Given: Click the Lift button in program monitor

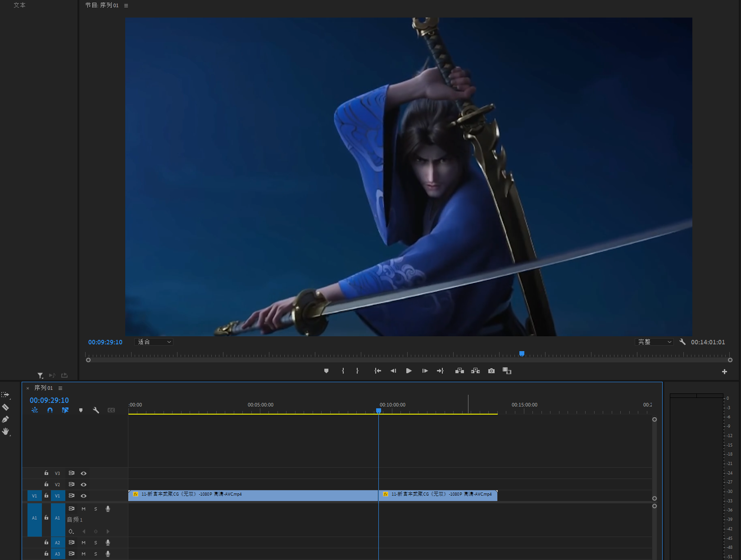Looking at the screenshot, I should 459,371.
